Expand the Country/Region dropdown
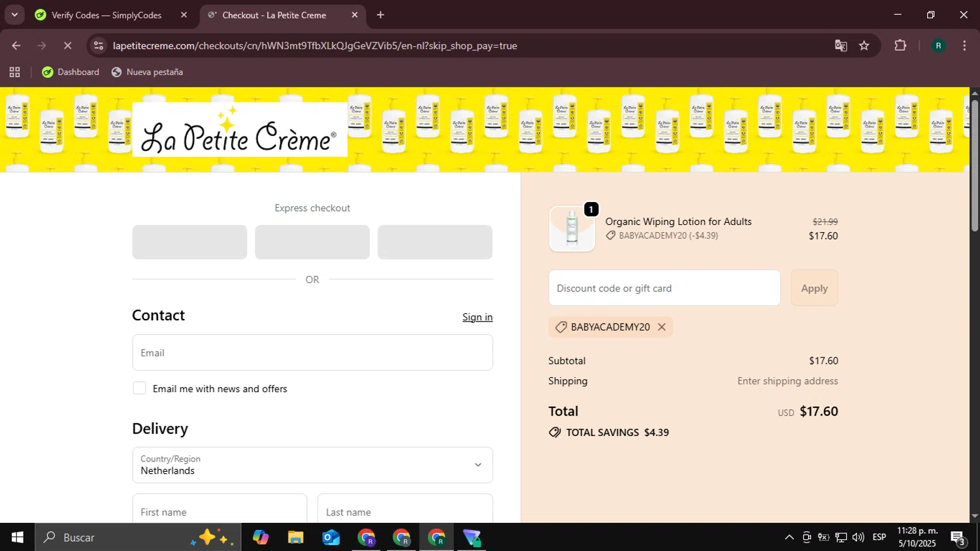The width and height of the screenshot is (980, 551). 312,465
